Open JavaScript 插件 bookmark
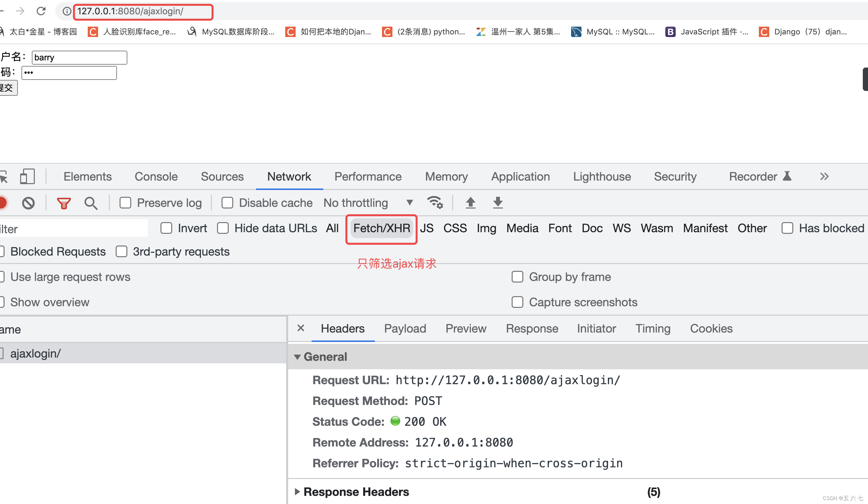 pos(707,32)
